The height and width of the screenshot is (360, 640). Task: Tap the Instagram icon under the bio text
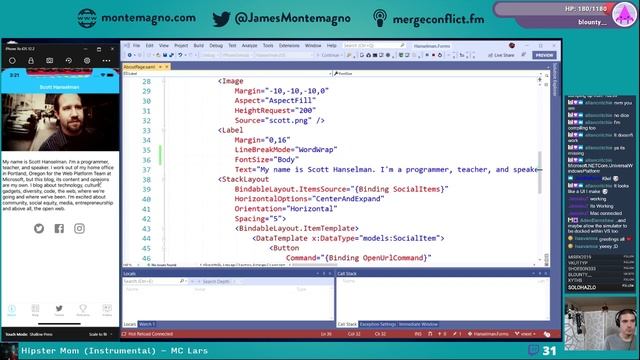point(79,229)
